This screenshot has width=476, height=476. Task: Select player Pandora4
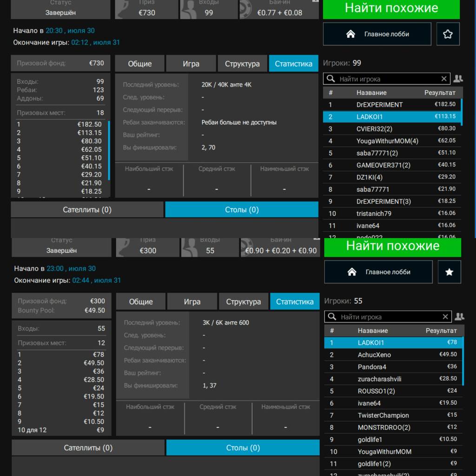pos(393,367)
